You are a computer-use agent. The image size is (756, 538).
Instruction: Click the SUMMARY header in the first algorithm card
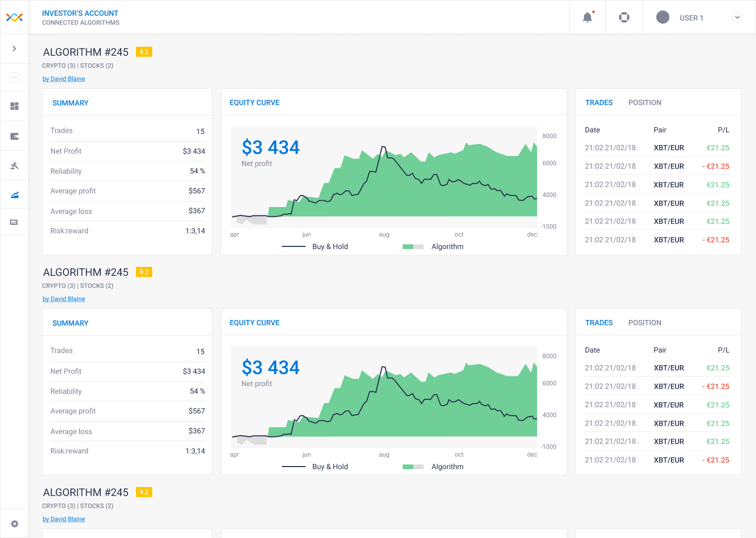(70, 103)
